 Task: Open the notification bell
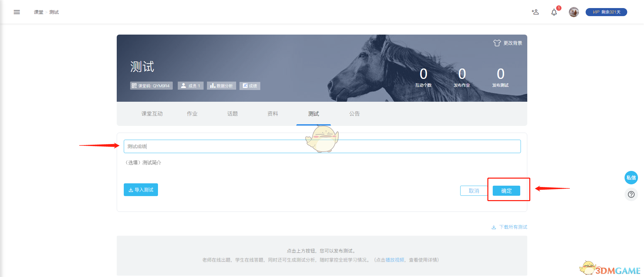click(x=554, y=12)
